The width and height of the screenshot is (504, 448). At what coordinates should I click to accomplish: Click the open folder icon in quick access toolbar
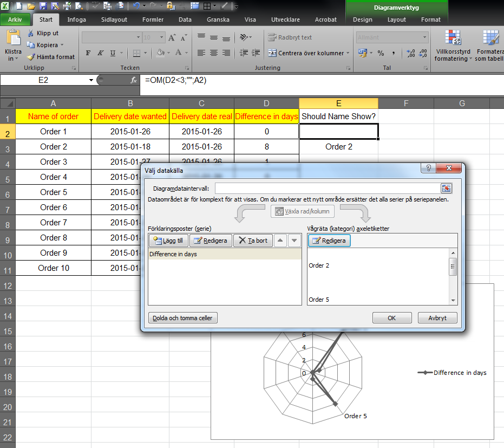tap(31, 6)
